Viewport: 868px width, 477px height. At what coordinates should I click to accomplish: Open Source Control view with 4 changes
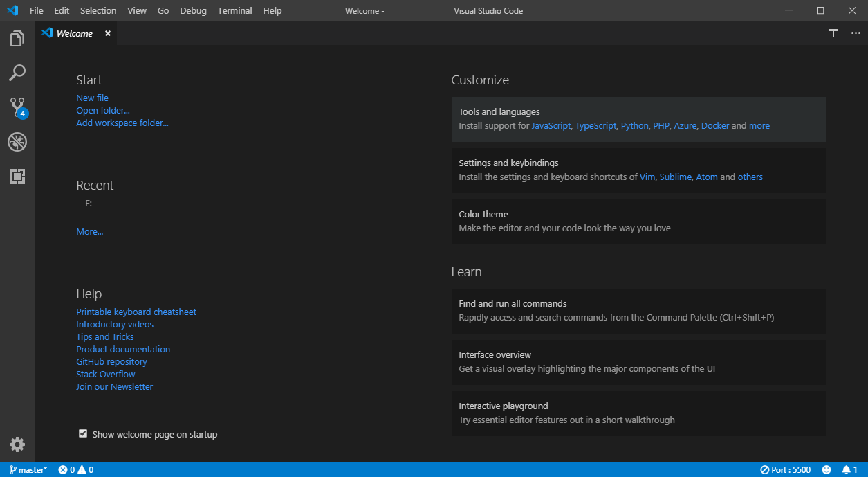(x=18, y=107)
